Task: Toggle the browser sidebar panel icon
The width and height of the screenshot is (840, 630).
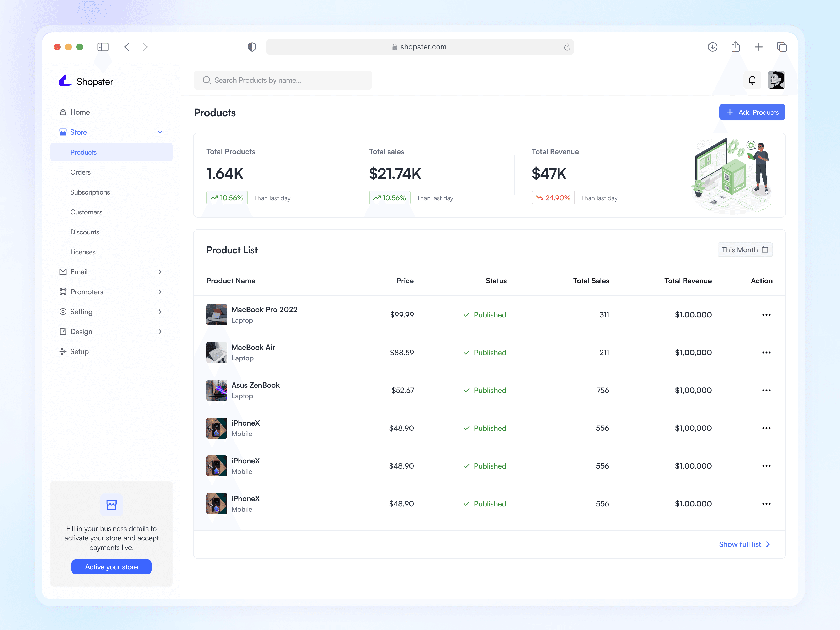Action: pyautogui.click(x=103, y=47)
